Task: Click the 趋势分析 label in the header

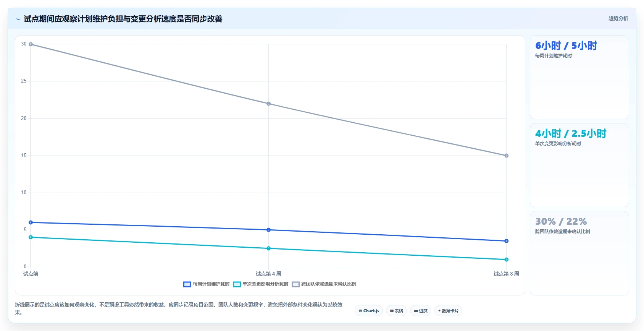Action: click(618, 18)
